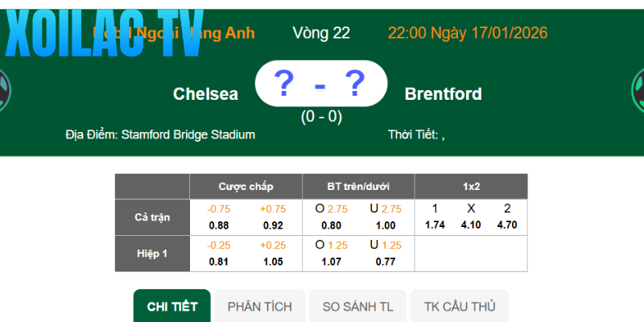This screenshot has height=322, width=644.
Task: Click the Hiệp 1 row label
Action: (152, 254)
